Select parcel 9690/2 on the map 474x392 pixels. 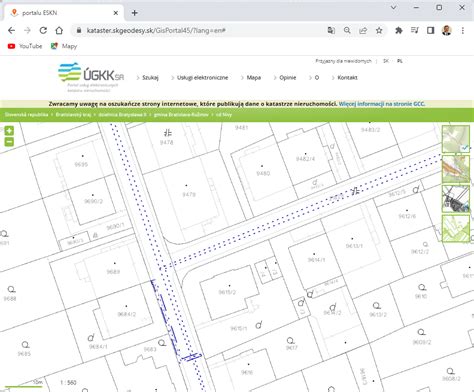click(x=93, y=201)
